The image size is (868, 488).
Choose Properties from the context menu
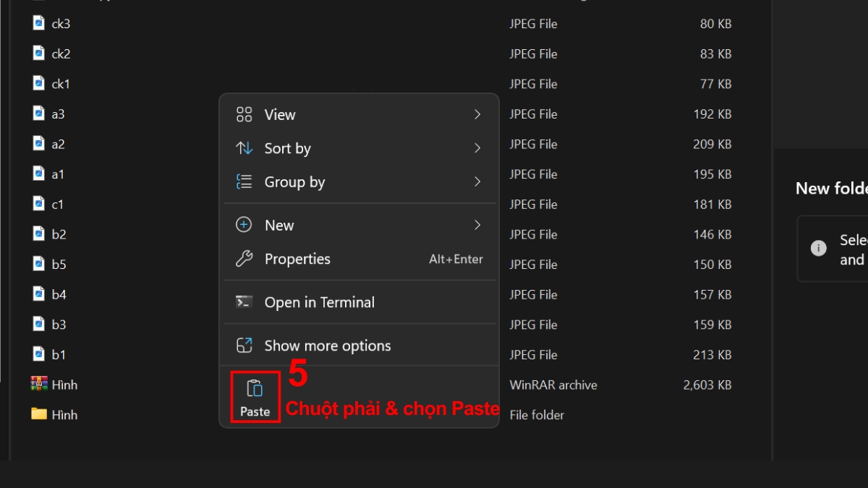tap(297, 259)
